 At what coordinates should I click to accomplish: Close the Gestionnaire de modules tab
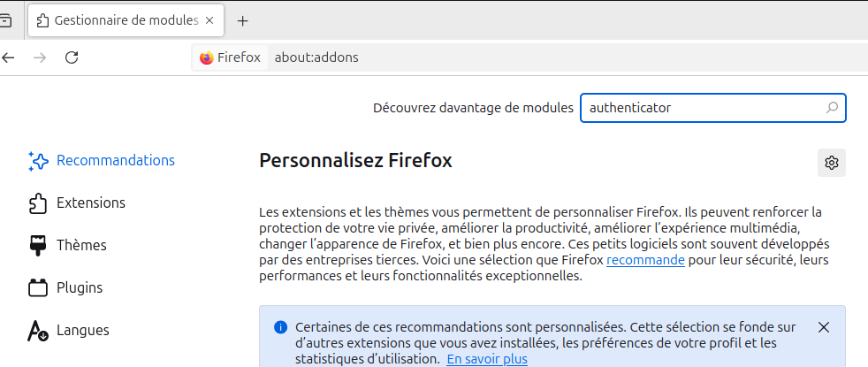[x=210, y=19]
